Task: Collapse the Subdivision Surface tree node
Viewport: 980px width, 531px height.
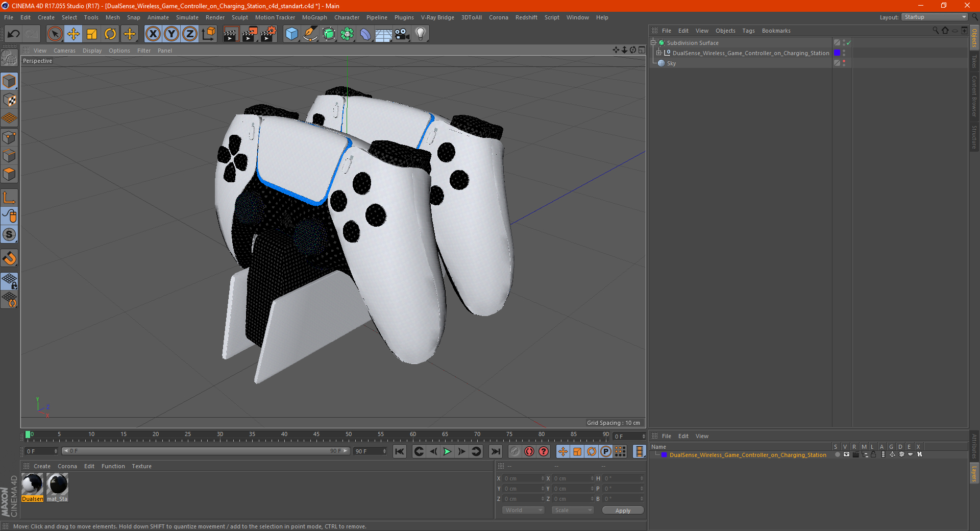Action: [x=653, y=43]
